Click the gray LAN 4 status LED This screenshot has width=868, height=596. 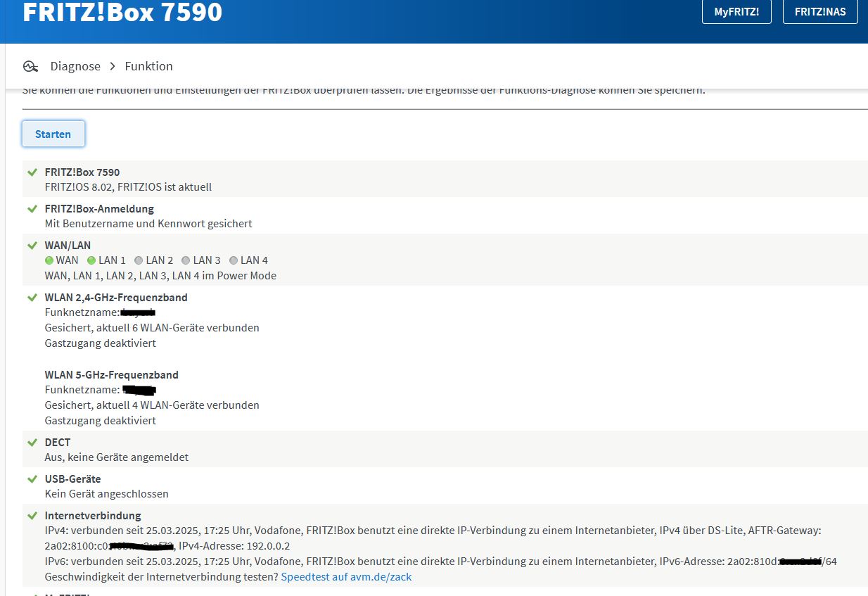point(234,260)
